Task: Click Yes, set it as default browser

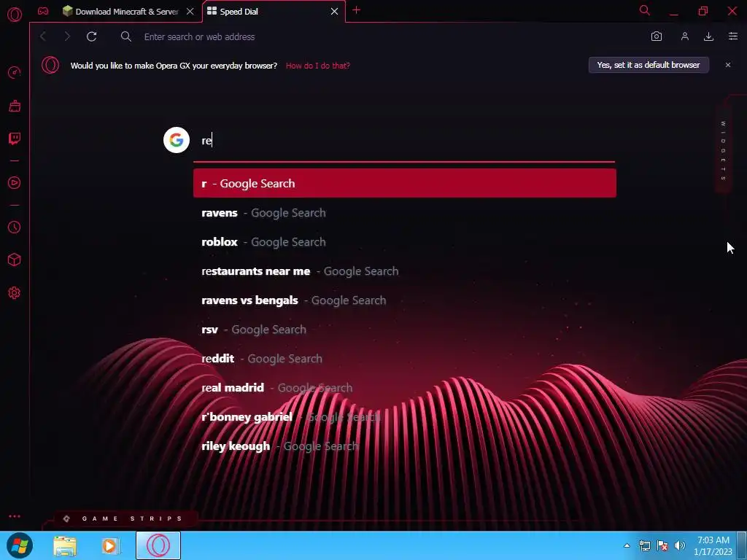Action: 649,65
